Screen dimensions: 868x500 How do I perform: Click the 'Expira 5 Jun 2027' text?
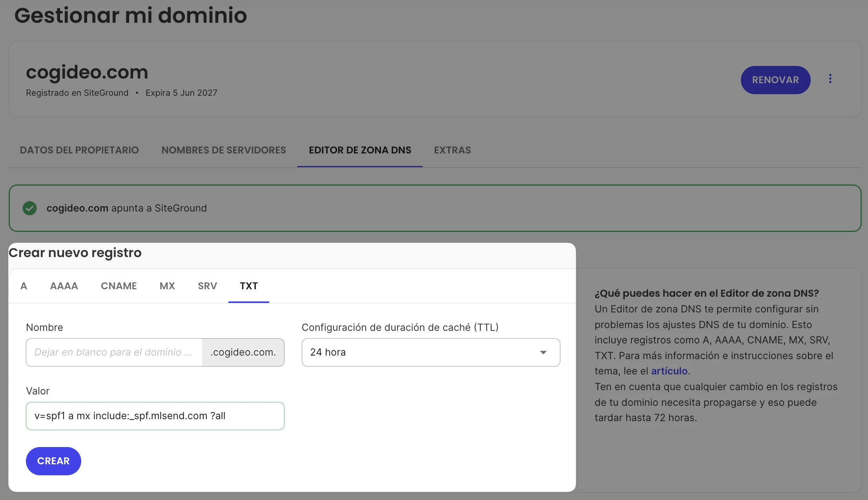pyautogui.click(x=181, y=93)
